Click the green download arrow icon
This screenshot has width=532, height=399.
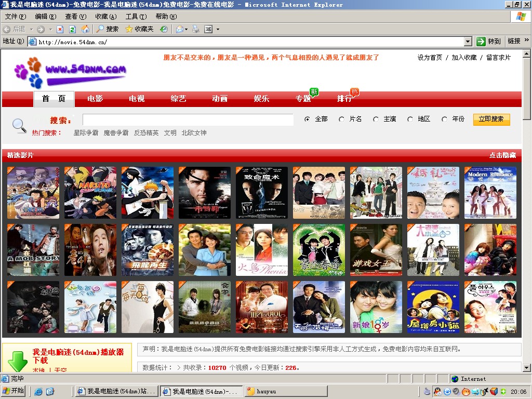pyautogui.click(x=17, y=361)
